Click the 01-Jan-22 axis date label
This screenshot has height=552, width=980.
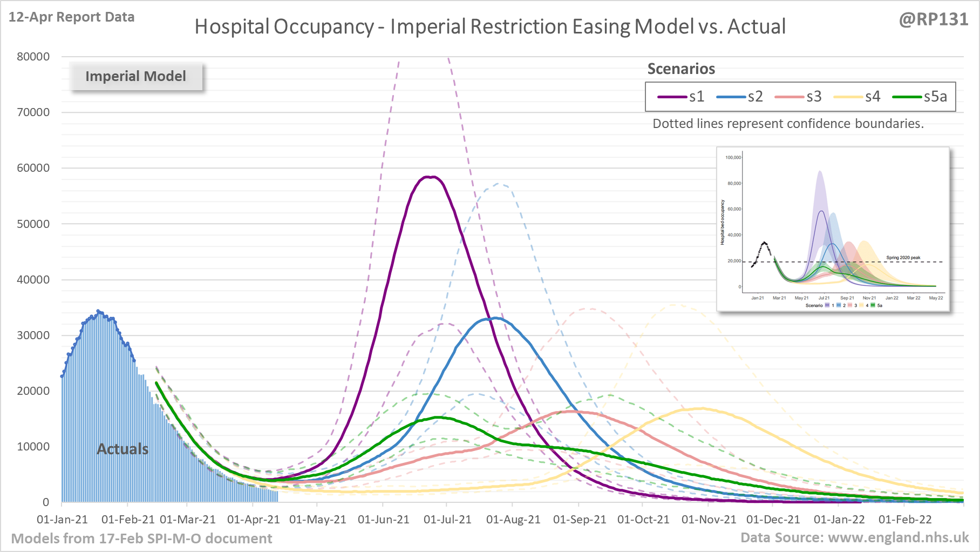(x=839, y=520)
